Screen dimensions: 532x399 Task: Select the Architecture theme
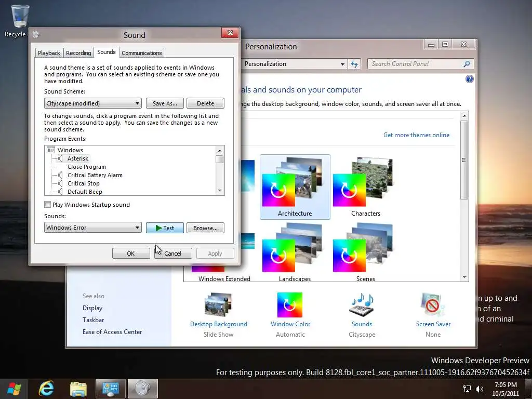tap(295, 187)
